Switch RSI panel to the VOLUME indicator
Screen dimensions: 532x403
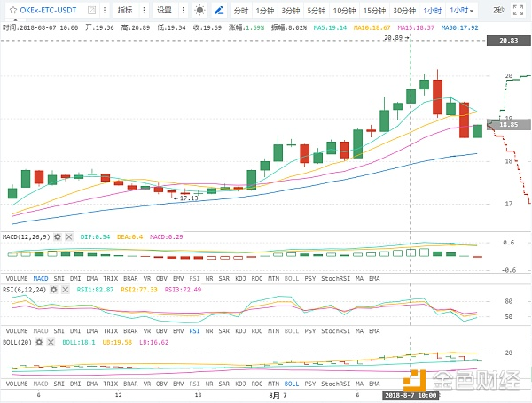coord(16,329)
